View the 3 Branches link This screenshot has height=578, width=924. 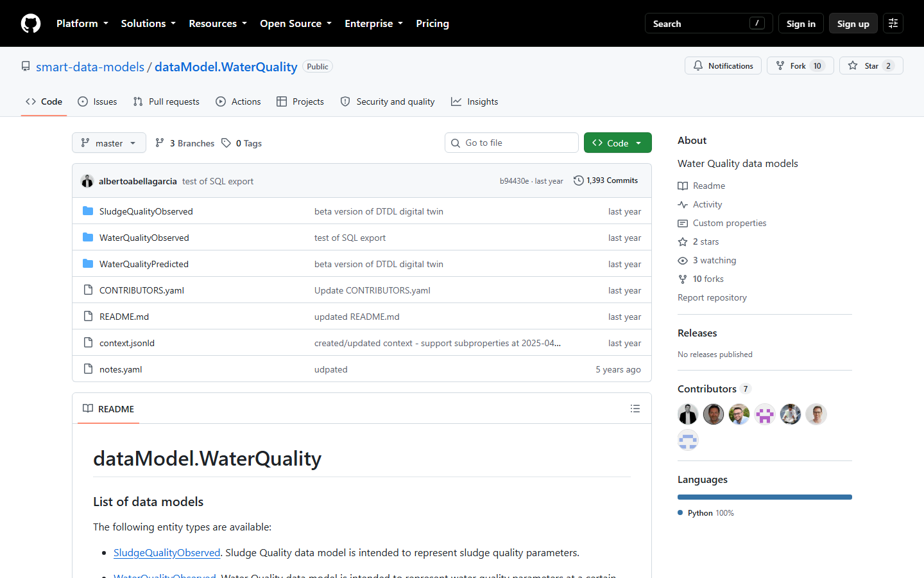[x=185, y=143]
